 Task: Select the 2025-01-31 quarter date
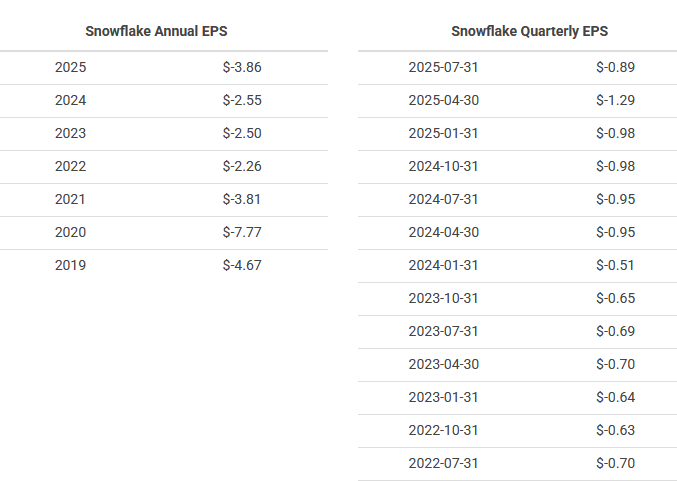[444, 134]
